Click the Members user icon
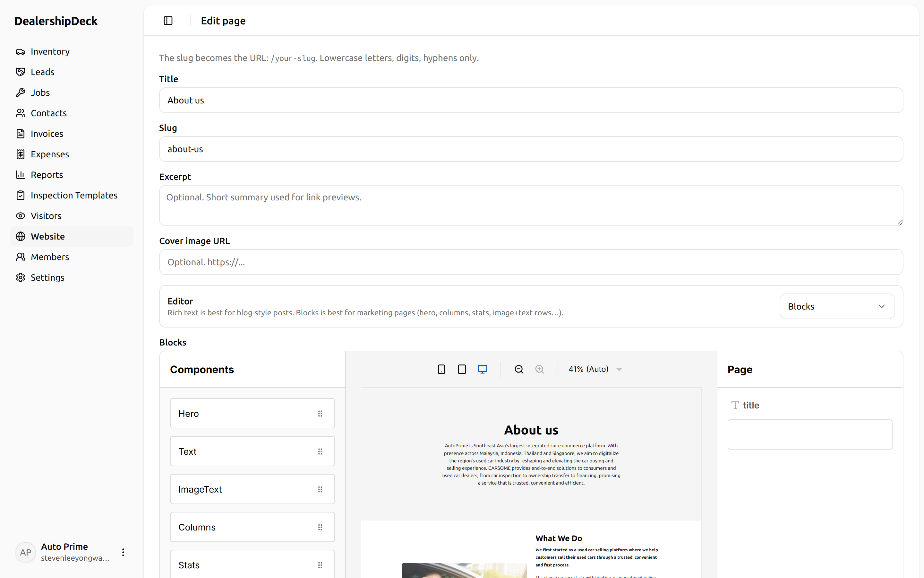Image resolution: width=924 pixels, height=578 pixels. [x=21, y=257]
